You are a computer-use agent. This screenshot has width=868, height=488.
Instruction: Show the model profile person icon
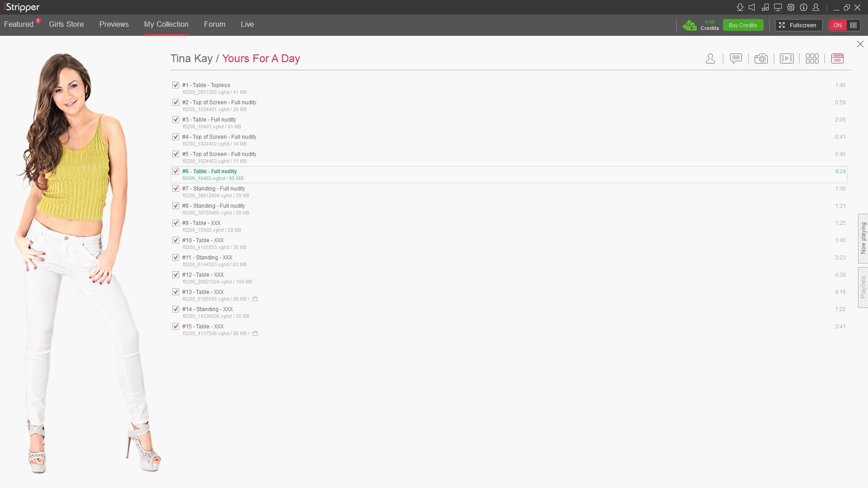710,59
